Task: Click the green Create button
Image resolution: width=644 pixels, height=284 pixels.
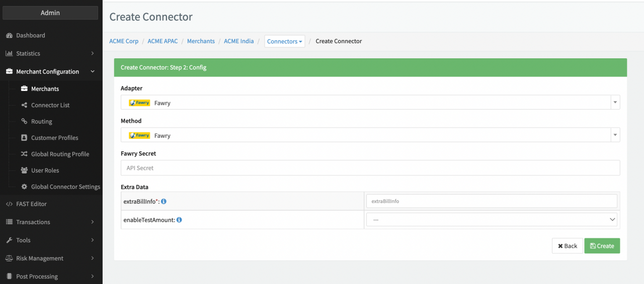Action: pyautogui.click(x=602, y=246)
